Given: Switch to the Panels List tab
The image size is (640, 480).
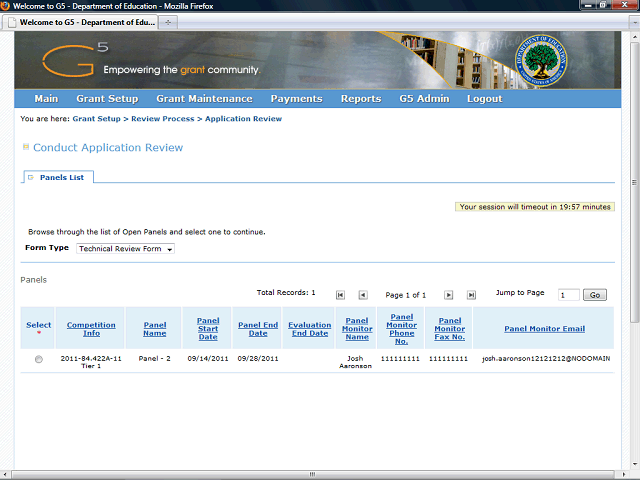Looking at the screenshot, I should point(61,177).
